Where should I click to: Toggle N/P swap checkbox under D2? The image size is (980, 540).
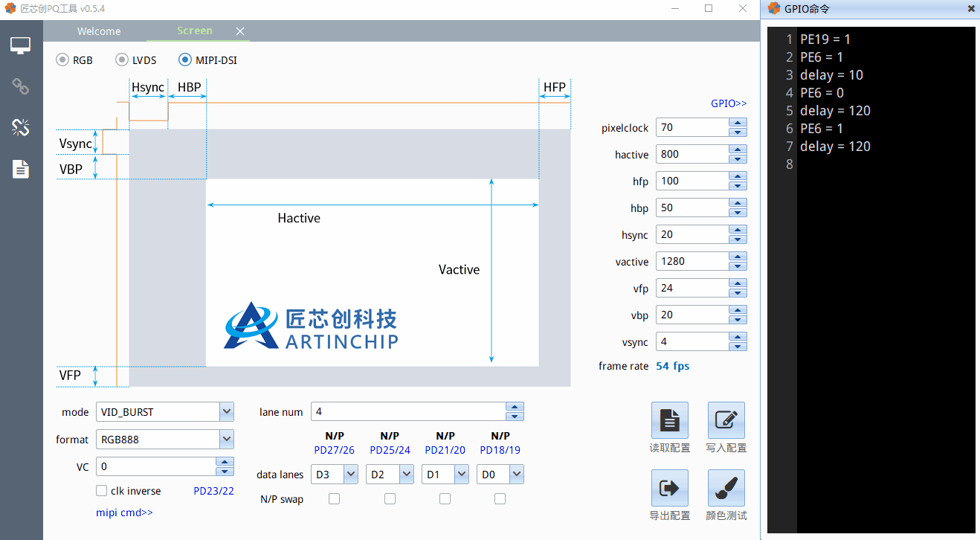390,499
